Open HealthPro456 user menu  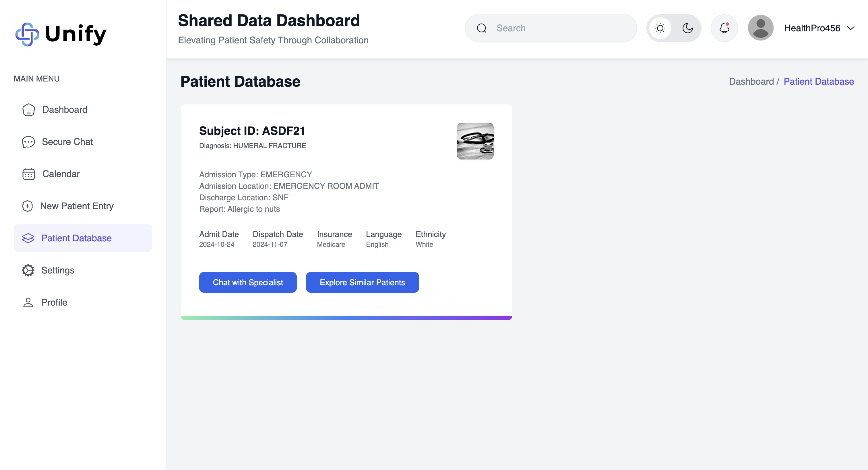click(812, 28)
